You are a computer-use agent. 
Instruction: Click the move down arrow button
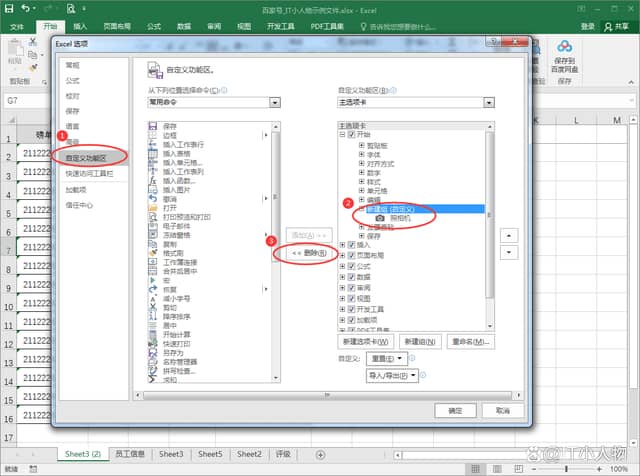[510, 253]
